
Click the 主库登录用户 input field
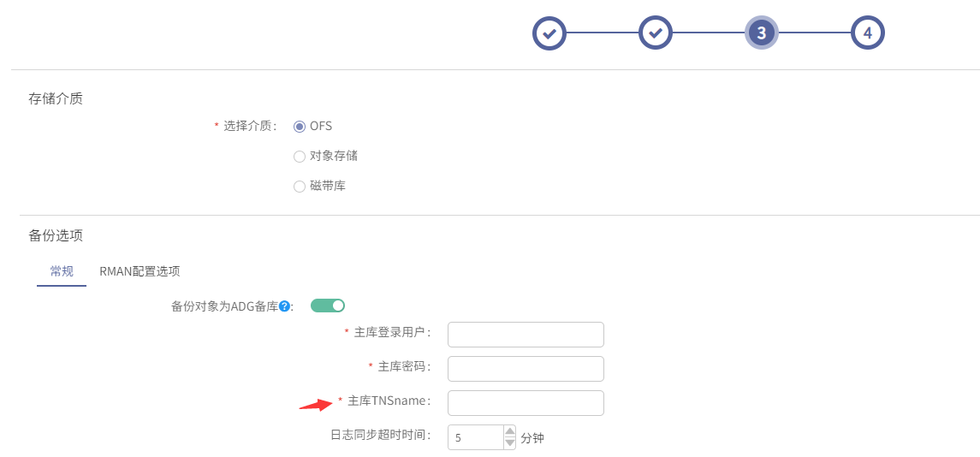[x=526, y=335]
